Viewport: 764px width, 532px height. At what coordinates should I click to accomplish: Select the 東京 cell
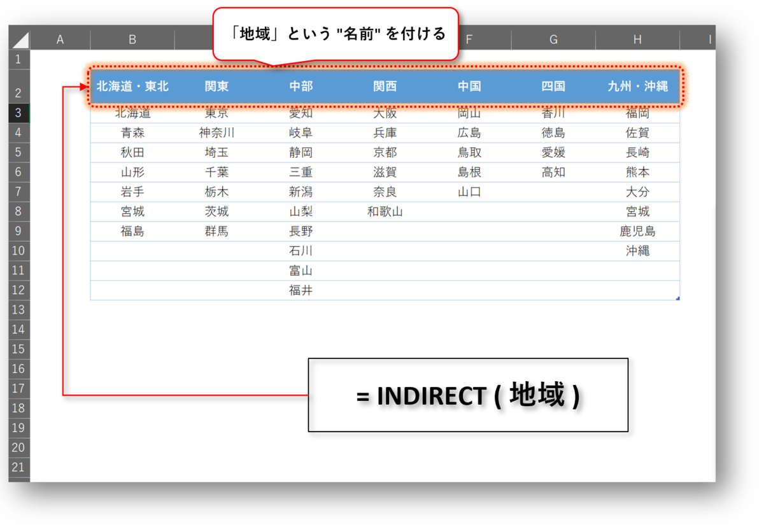click(x=216, y=113)
